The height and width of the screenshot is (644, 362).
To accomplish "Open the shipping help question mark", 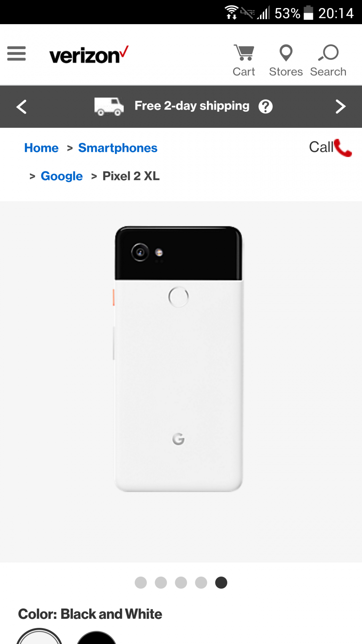I will 265,107.
